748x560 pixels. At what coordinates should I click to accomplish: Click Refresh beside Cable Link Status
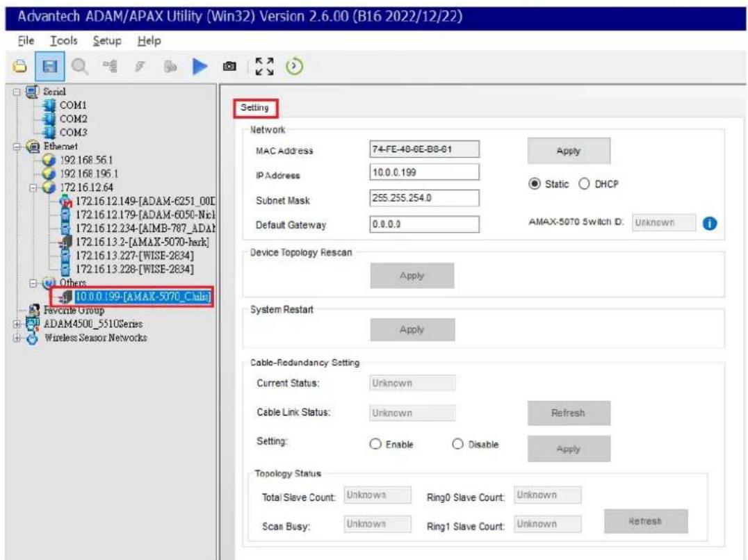569,413
